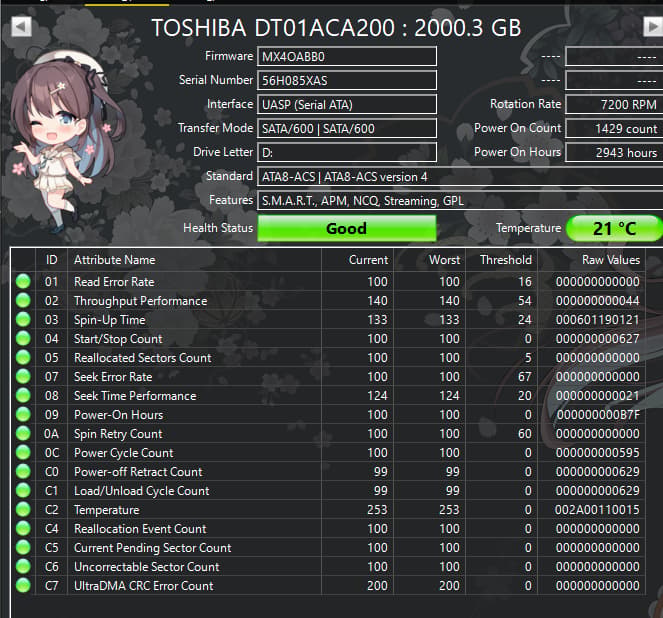Select the Seek Time Performance attribute name
The height and width of the screenshot is (618, 663).
click(x=135, y=396)
